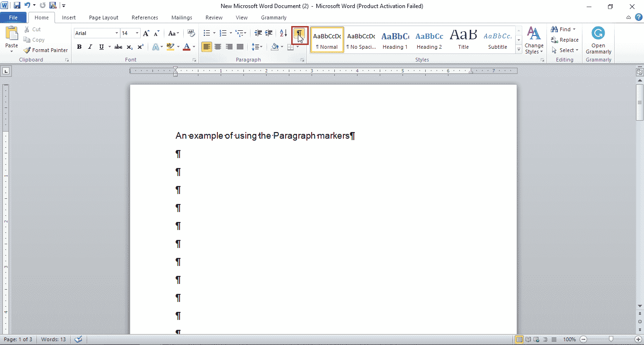This screenshot has height=345, width=644.
Task: Open the File tab
Action: tap(13, 18)
